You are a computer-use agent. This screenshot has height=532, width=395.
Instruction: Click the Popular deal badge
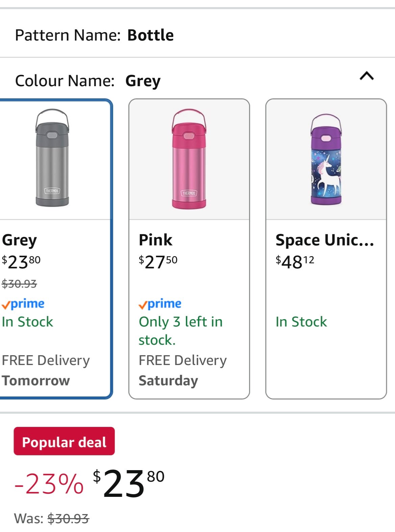tap(64, 441)
